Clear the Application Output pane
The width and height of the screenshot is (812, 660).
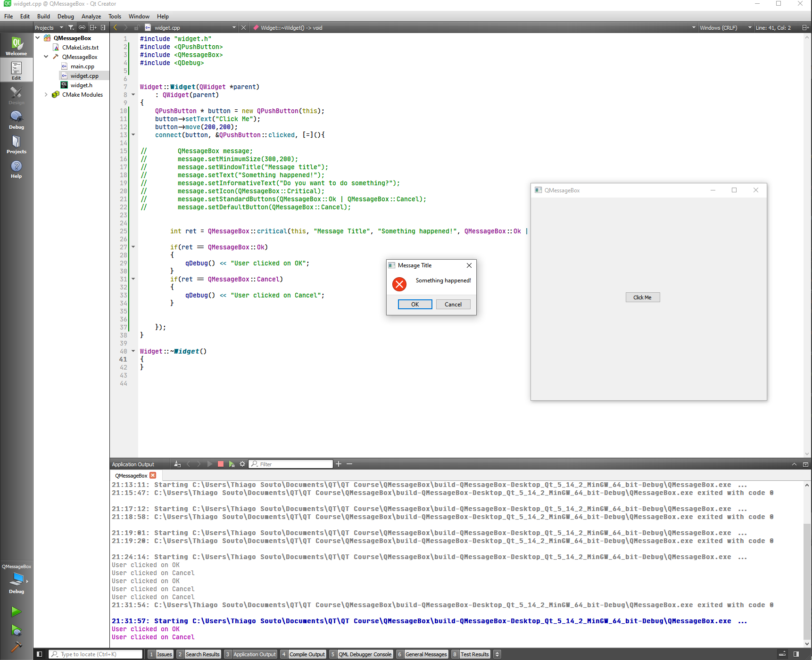pos(177,464)
